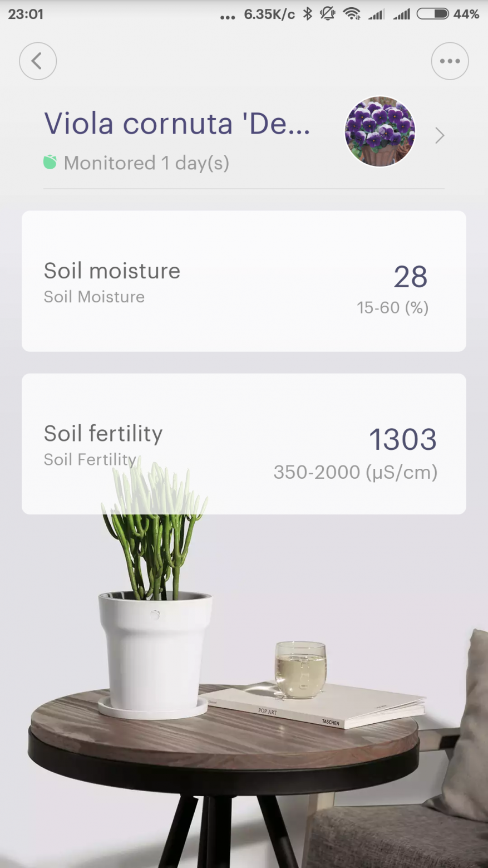The image size is (488, 868).
Task: Expand plant details via right chevron
Action: pyautogui.click(x=440, y=135)
